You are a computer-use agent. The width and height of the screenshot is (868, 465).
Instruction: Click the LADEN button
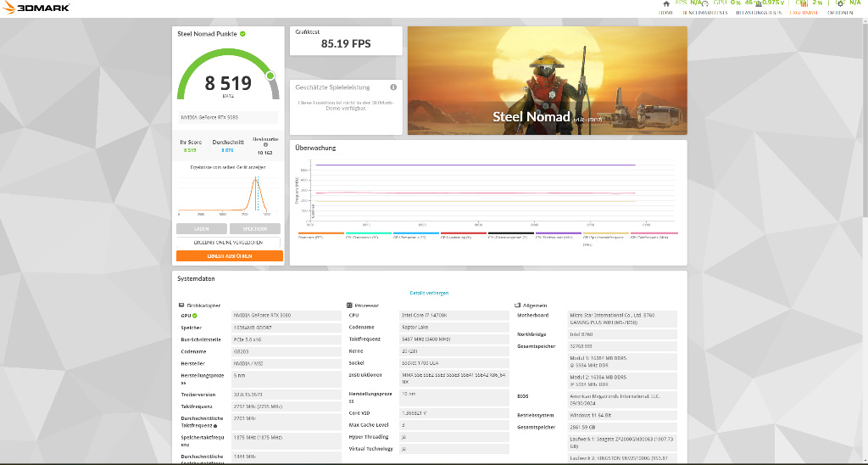pyautogui.click(x=202, y=229)
